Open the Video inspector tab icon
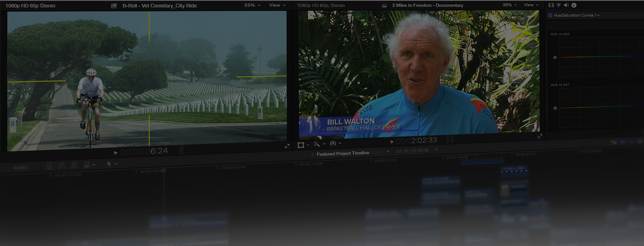 (x=551, y=5)
